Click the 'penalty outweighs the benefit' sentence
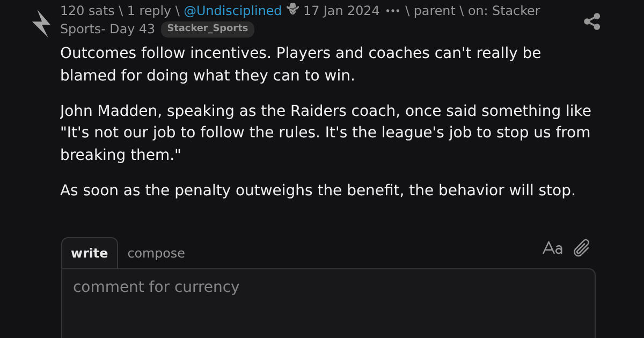 (x=318, y=190)
